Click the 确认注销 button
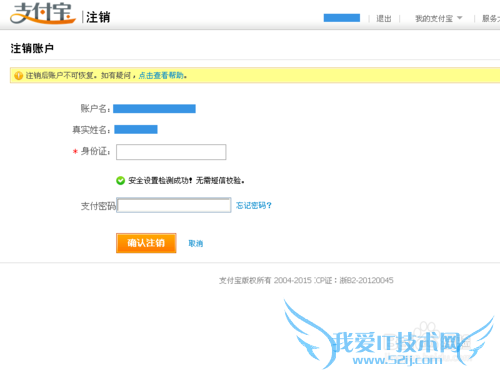This screenshot has width=500, height=375. [146, 243]
